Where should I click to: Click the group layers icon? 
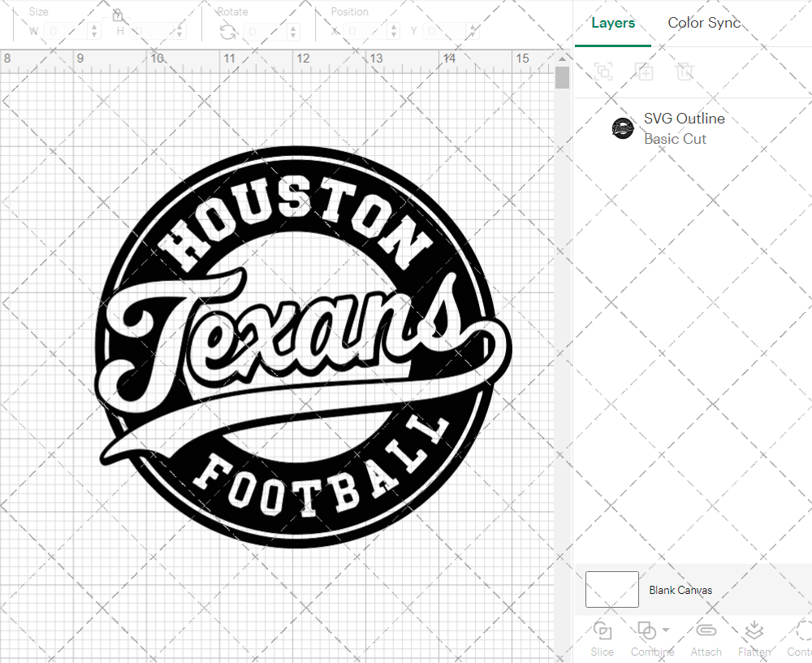point(603,71)
